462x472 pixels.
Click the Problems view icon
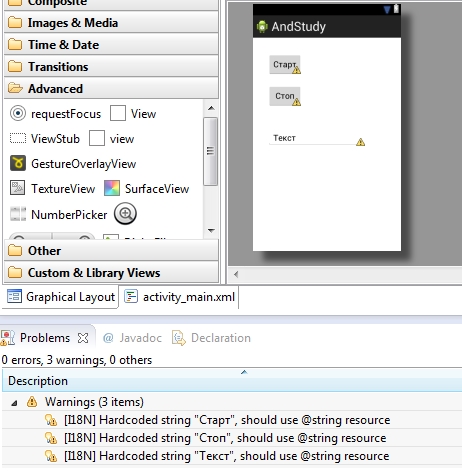8,338
